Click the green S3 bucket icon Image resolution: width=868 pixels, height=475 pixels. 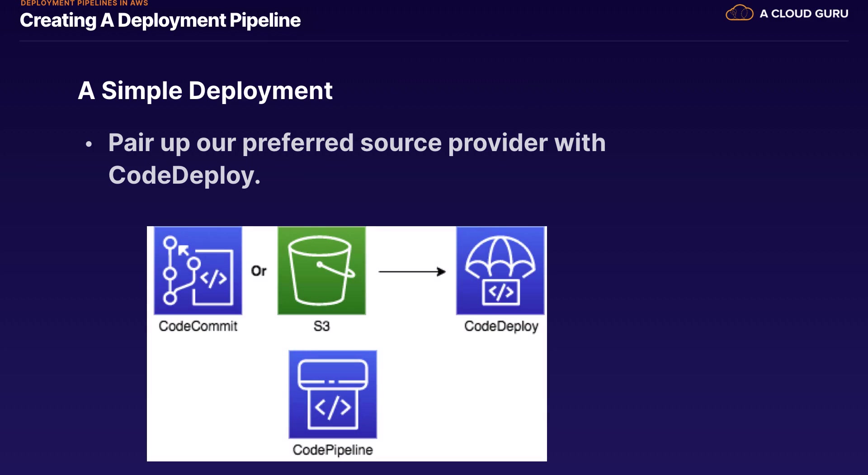(321, 271)
